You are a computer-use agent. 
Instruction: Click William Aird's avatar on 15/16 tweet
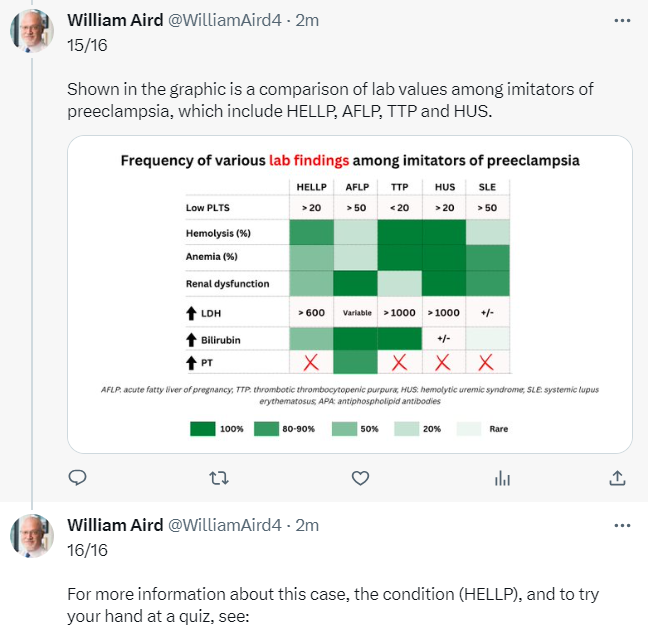tap(32, 31)
